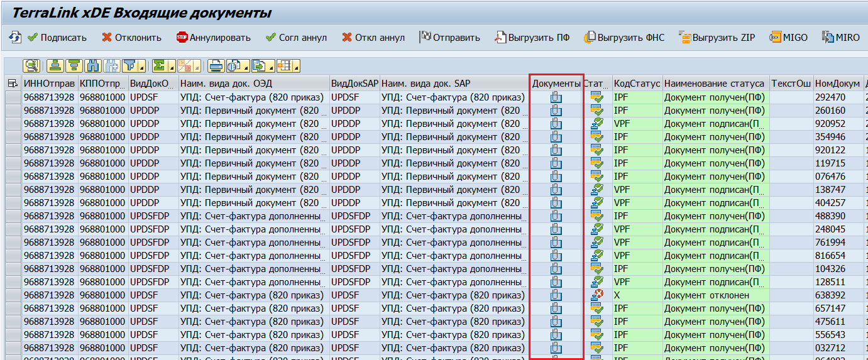The height and width of the screenshot is (360, 868).
Task: Click the Наименование статуса column header
Action: [715, 84]
